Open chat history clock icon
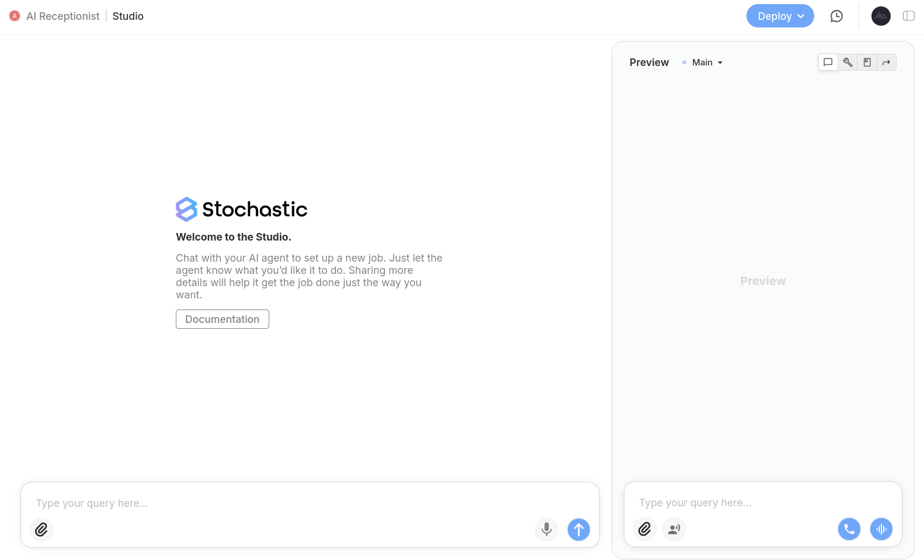Image resolution: width=924 pixels, height=560 pixels. coord(836,16)
